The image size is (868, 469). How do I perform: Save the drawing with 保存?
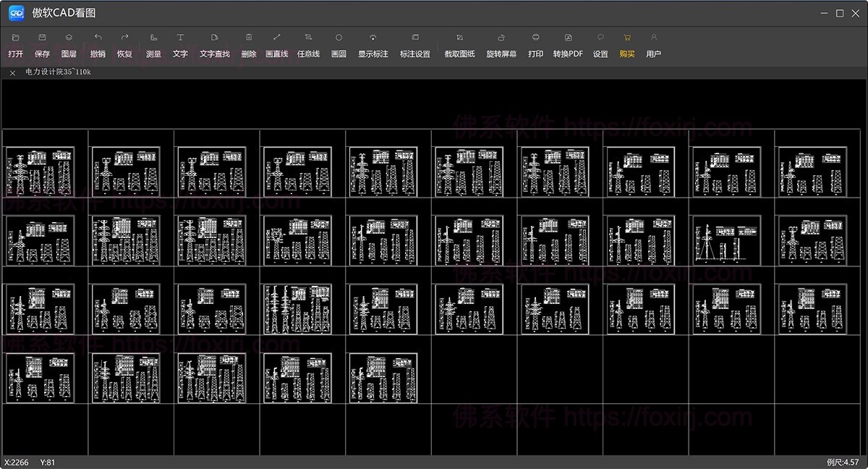click(x=41, y=45)
